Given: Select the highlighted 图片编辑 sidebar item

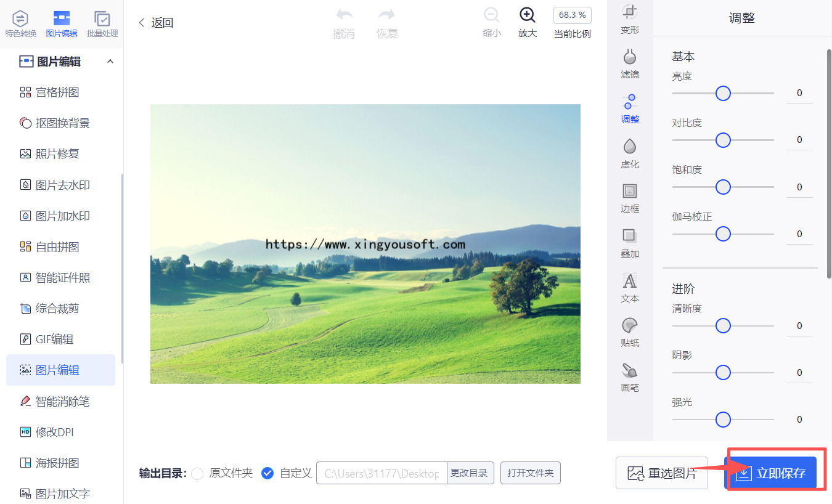Looking at the screenshot, I should (x=60, y=370).
